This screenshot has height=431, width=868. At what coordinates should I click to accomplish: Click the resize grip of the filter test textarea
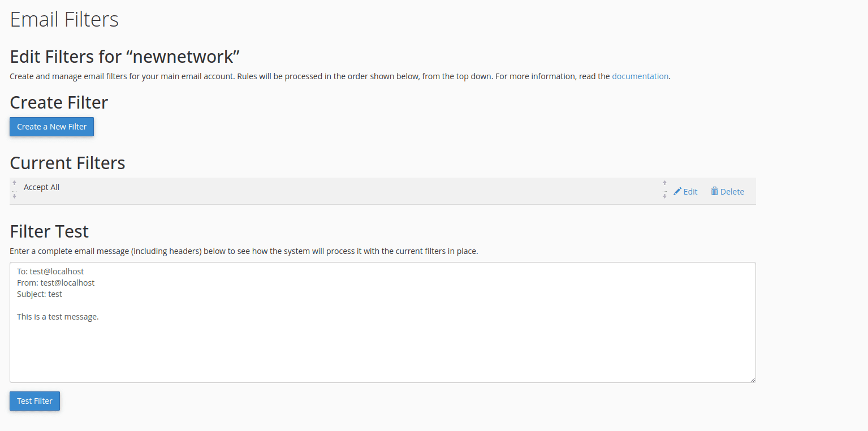752,379
